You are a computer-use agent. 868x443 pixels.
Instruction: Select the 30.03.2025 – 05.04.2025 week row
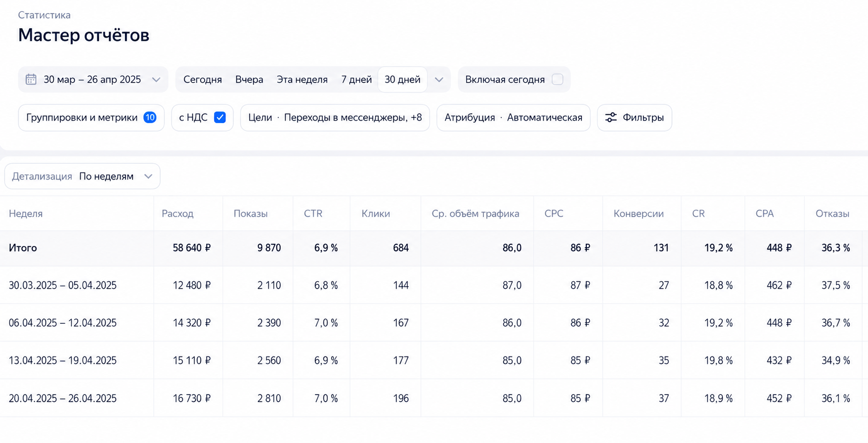point(434,285)
